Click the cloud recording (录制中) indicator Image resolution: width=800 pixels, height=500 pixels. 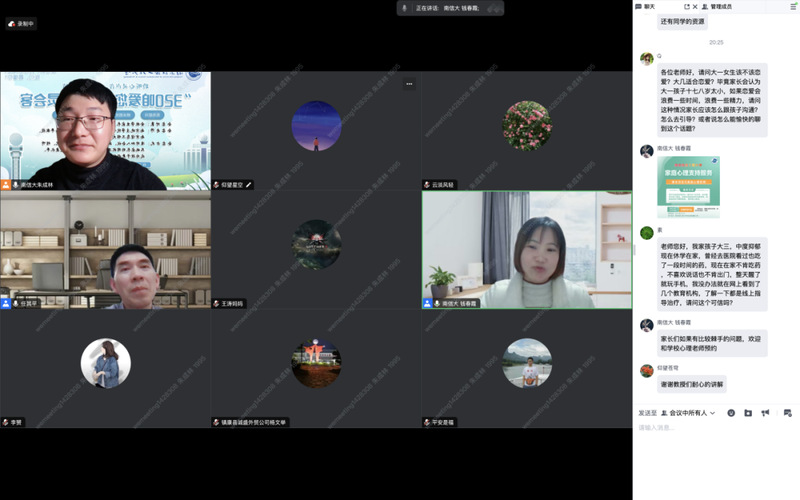pyautogui.click(x=21, y=24)
